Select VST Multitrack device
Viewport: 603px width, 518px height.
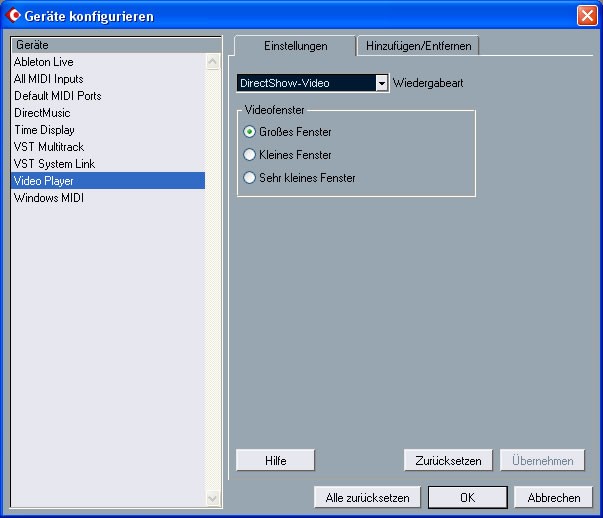coord(108,147)
